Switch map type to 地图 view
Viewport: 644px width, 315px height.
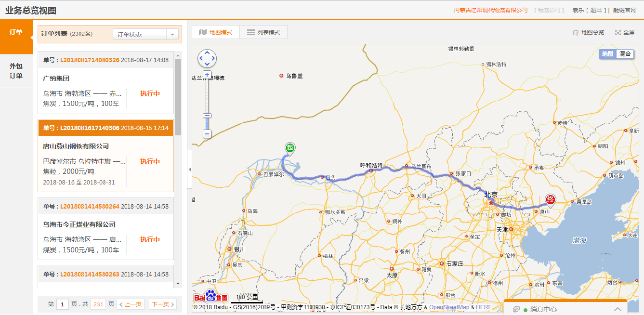pos(607,54)
